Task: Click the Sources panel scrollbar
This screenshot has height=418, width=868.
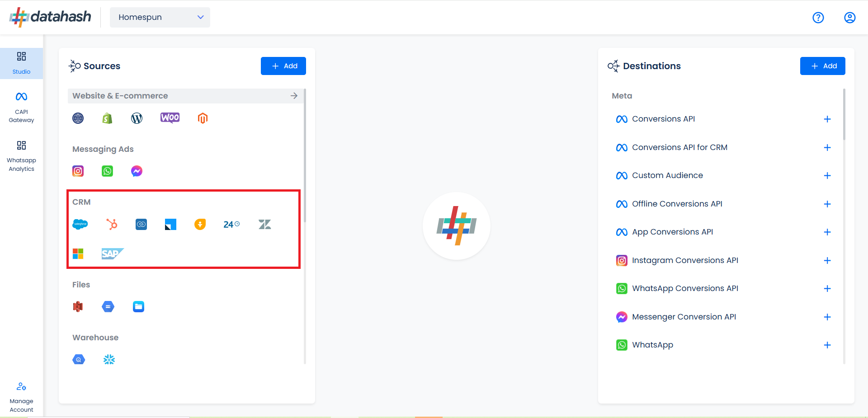Action: click(x=305, y=155)
